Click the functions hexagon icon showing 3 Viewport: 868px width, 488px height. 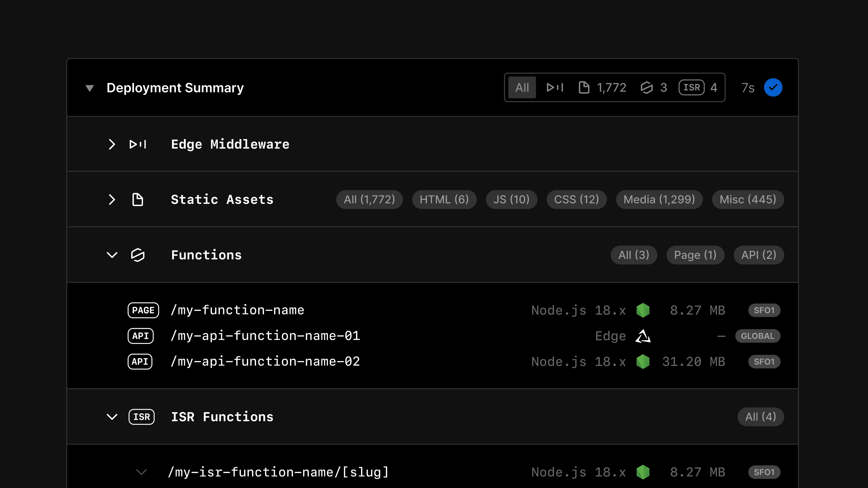coord(647,87)
